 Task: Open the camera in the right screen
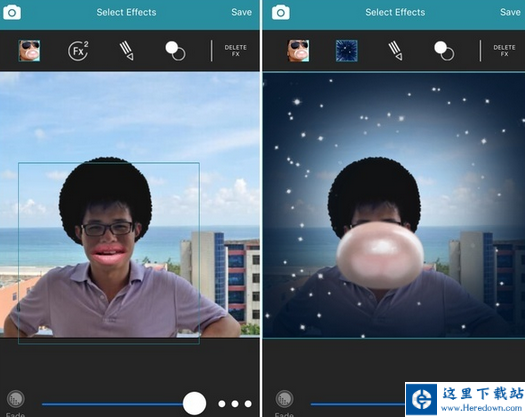(281, 13)
